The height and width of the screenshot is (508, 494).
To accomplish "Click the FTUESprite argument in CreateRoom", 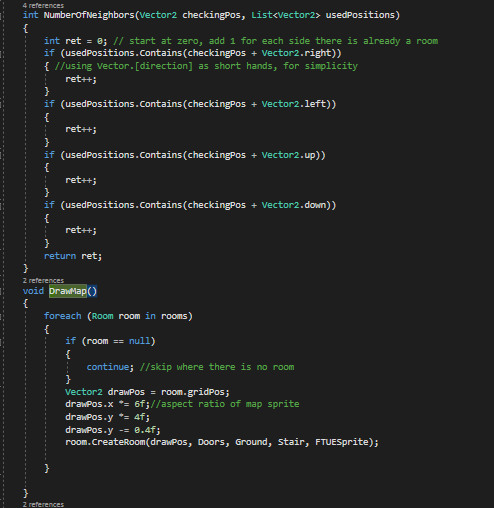I will tap(342, 442).
